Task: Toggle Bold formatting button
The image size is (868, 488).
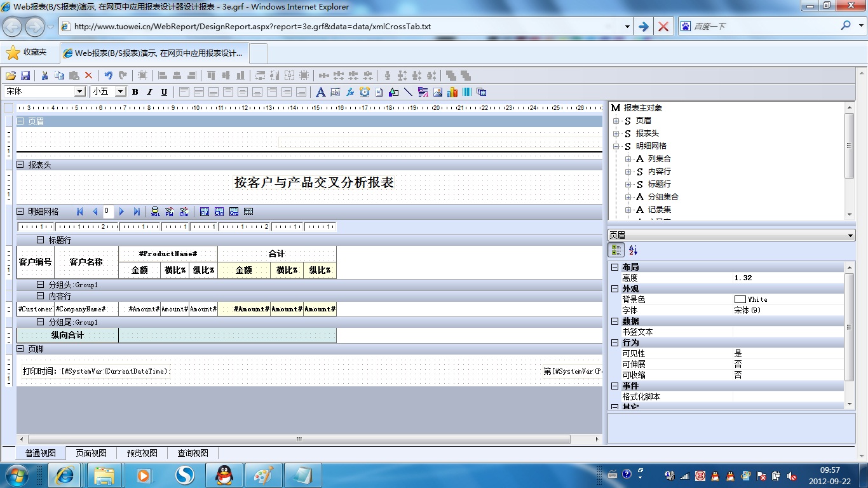Action: click(135, 92)
